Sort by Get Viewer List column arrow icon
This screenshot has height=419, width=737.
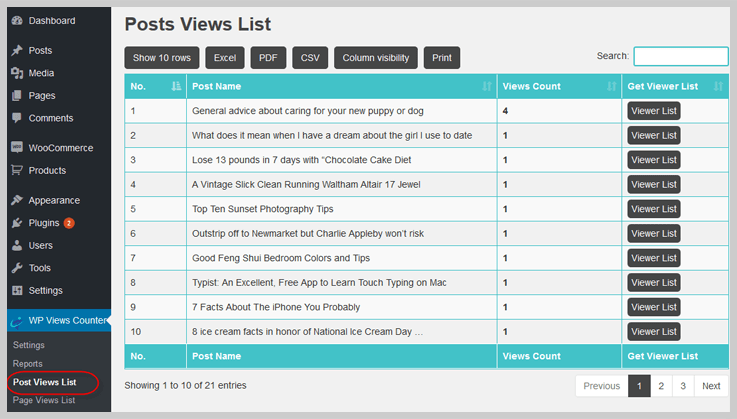coord(718,86)
